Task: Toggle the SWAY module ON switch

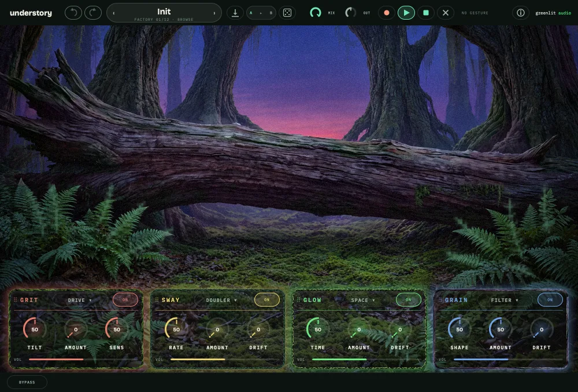Action: click(267, 300)
